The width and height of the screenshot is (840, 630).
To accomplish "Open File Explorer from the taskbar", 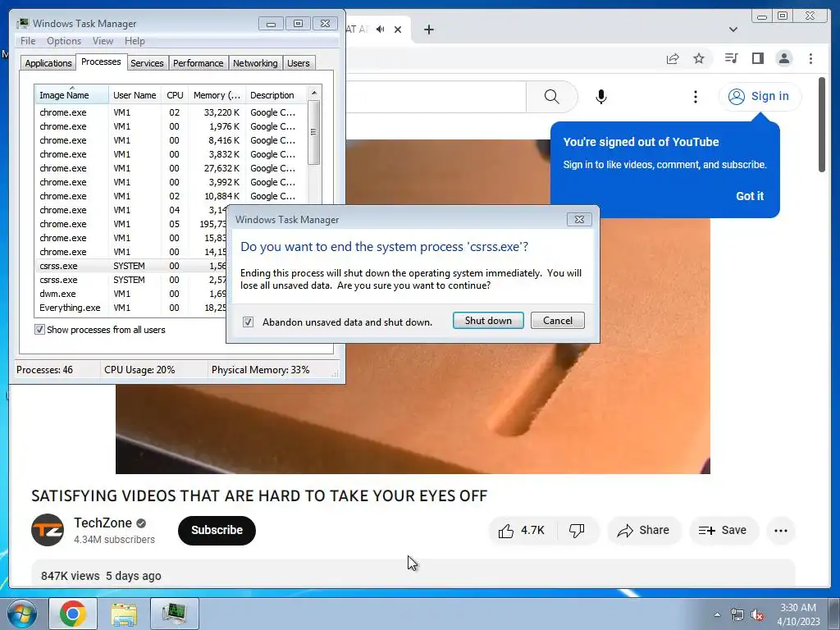I will point(124,614).
